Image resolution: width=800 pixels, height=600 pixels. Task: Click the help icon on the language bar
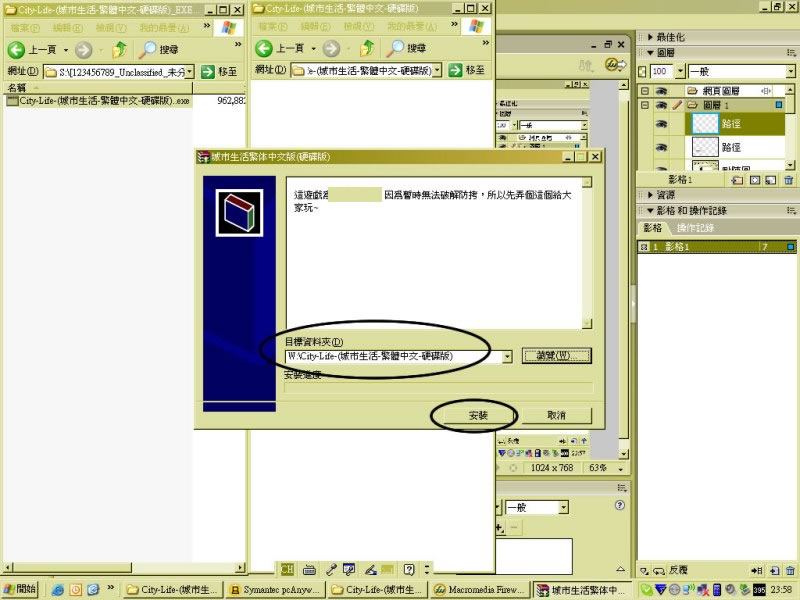pyautogui.click(x=409, y=569)
